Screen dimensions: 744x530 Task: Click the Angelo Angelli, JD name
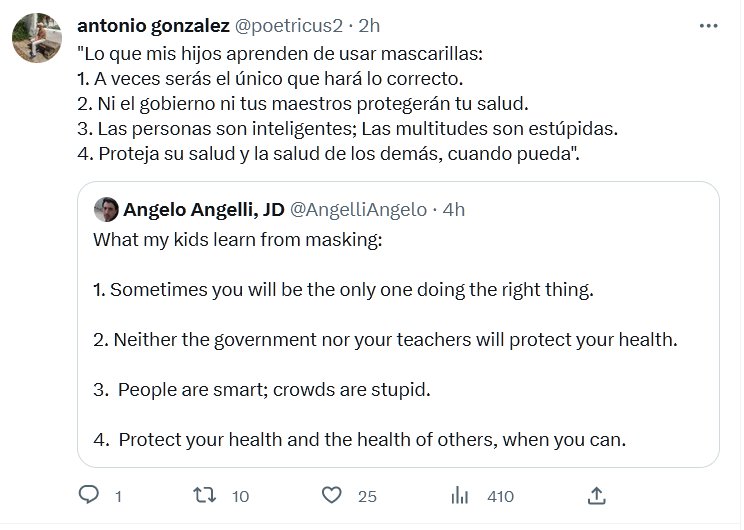pos(202,209)
